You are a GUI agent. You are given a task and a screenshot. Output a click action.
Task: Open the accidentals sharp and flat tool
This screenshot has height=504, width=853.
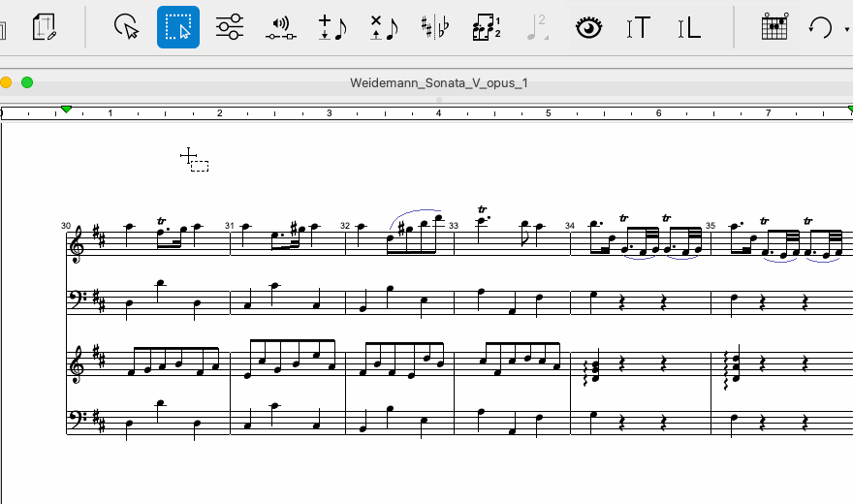pos(435,27)
